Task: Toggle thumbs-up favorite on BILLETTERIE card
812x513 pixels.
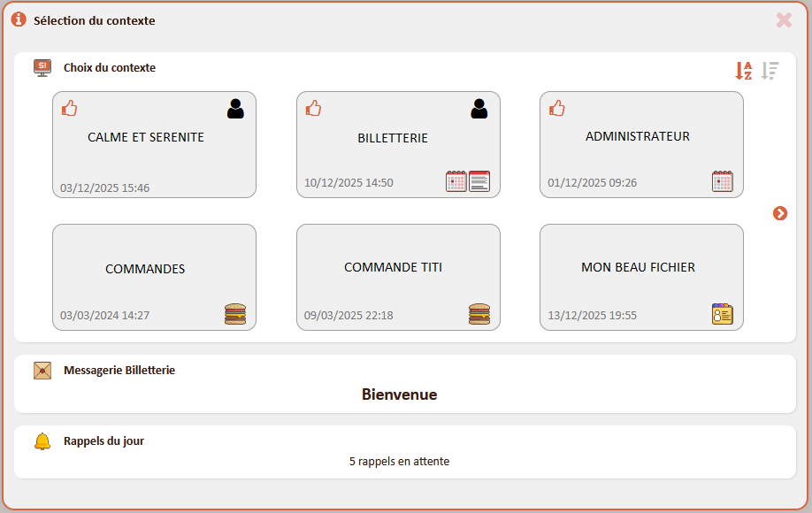Action: [313, 109]
